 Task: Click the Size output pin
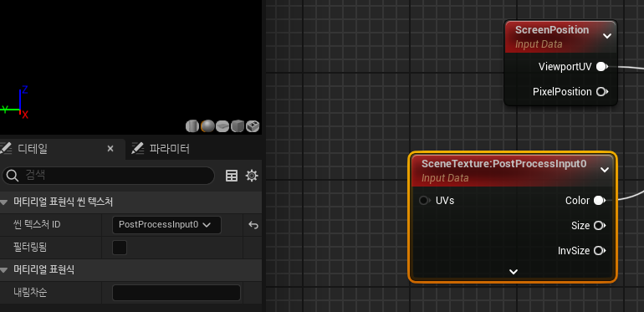coord(599,225)
